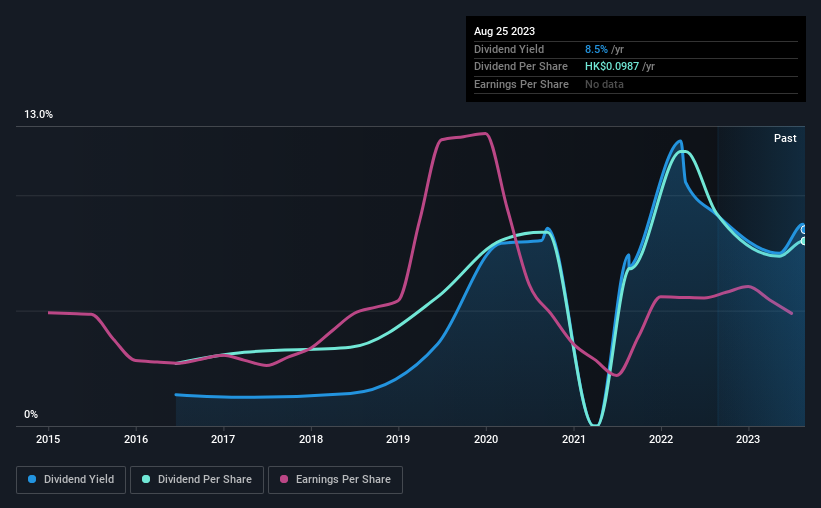This screenshot has width=821, height=508.
Task: Click the teal endpoint marker on chart
Action: [x=804, y=241]
